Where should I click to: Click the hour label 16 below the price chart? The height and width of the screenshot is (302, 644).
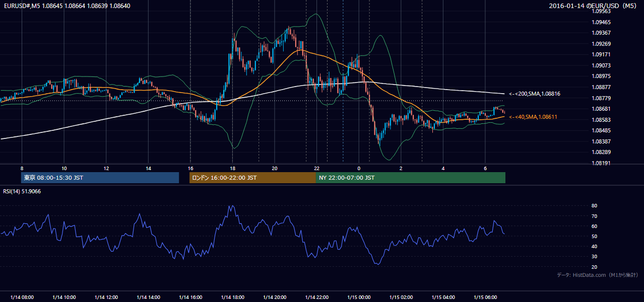point(190,168)
